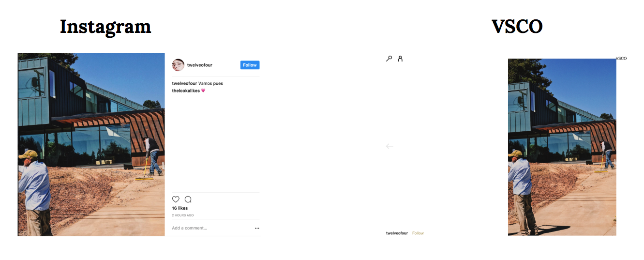Open the twelveofour username in Instagram header
Screen dimensions: 644x260
pos(200,65)
